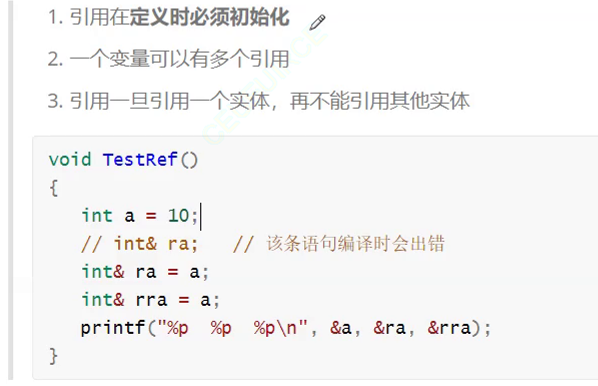Screen dimensions: 598x386
Task: Click the comment 该条语句编译时会出错
Action: tap(355, 244)
